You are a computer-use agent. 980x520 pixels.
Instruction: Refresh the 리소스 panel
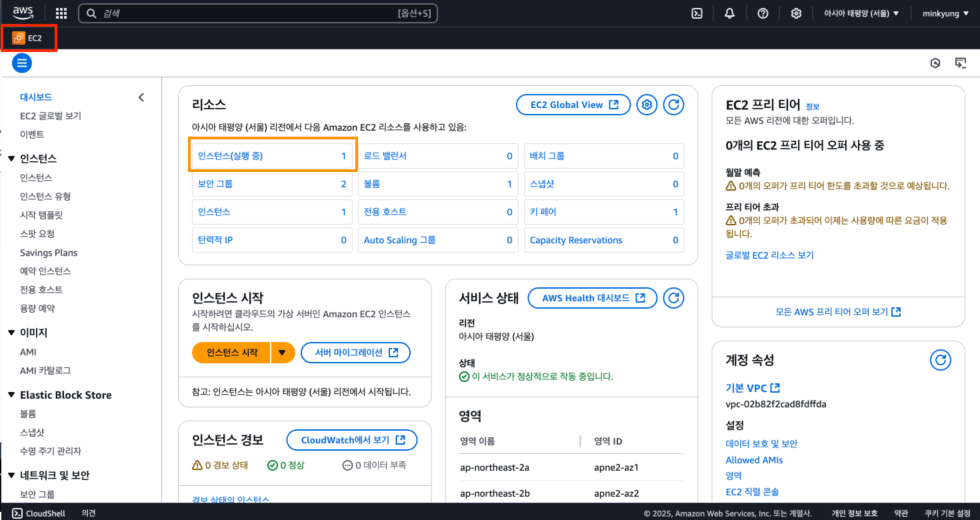(674, 105)
